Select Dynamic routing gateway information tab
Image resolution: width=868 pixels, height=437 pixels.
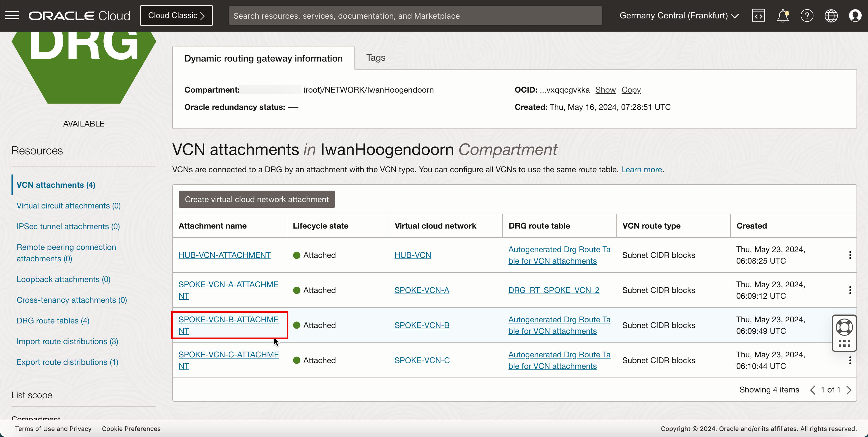(x=263, y=58)
